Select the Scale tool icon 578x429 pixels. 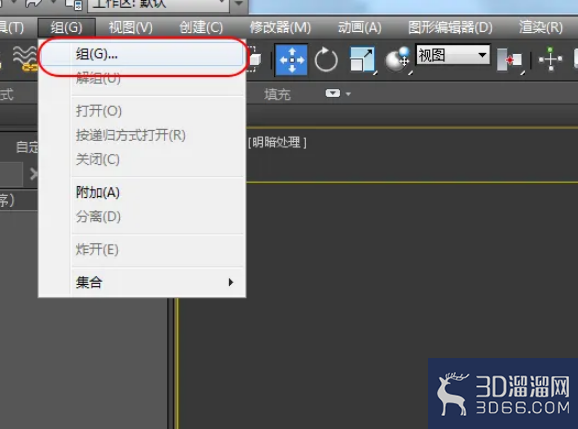click(x=363, y=60)
